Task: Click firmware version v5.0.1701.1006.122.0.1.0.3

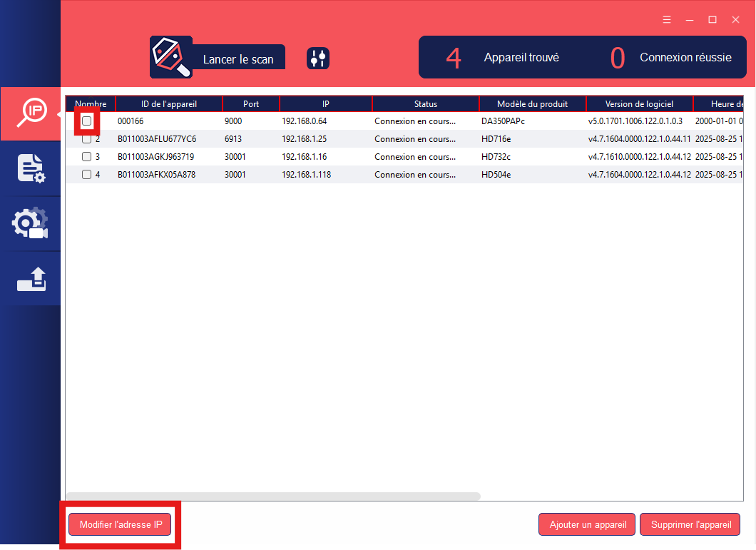Action: [635, 121]
